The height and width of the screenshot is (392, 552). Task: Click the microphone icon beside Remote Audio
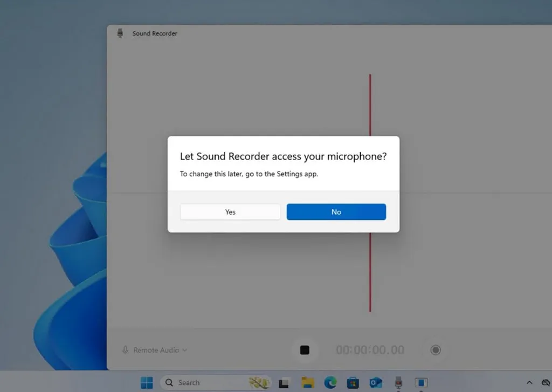126,350
